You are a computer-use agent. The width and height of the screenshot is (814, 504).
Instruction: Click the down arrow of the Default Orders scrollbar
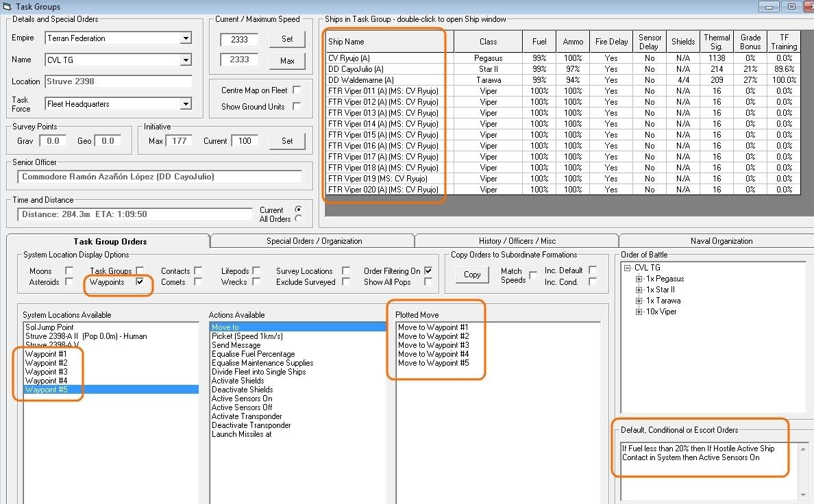point(803,494)
